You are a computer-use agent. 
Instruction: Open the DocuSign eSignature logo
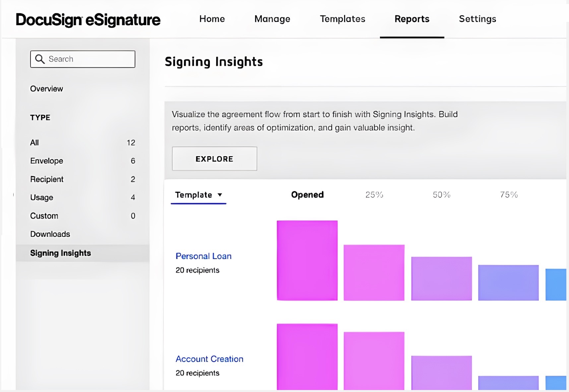pyautogui.click(x=88, y=20)
